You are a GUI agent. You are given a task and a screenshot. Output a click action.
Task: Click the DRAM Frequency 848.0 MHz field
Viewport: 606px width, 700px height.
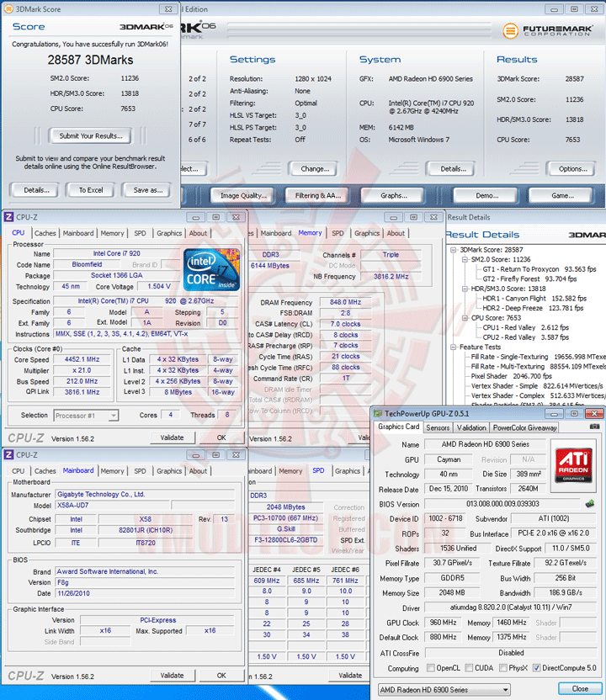coord(346,302)
